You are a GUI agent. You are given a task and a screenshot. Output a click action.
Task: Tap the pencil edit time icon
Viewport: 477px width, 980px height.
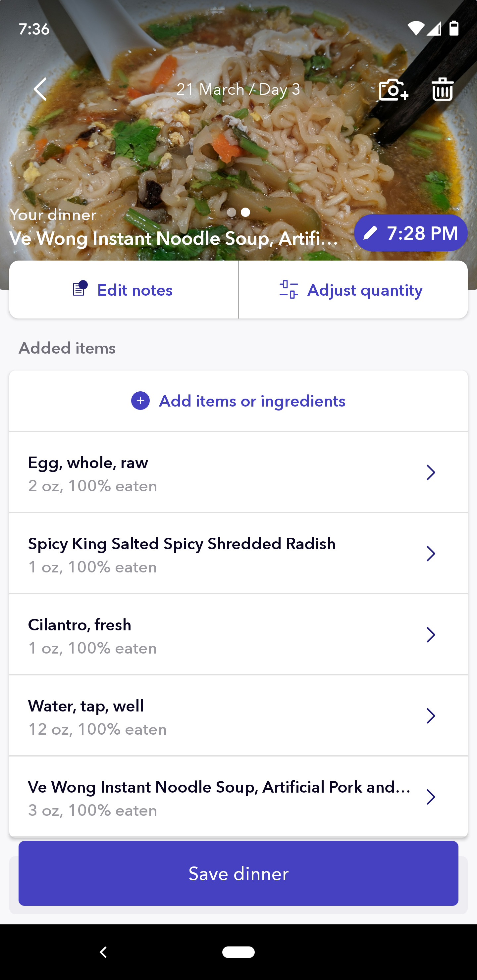(x=370, y=233)
